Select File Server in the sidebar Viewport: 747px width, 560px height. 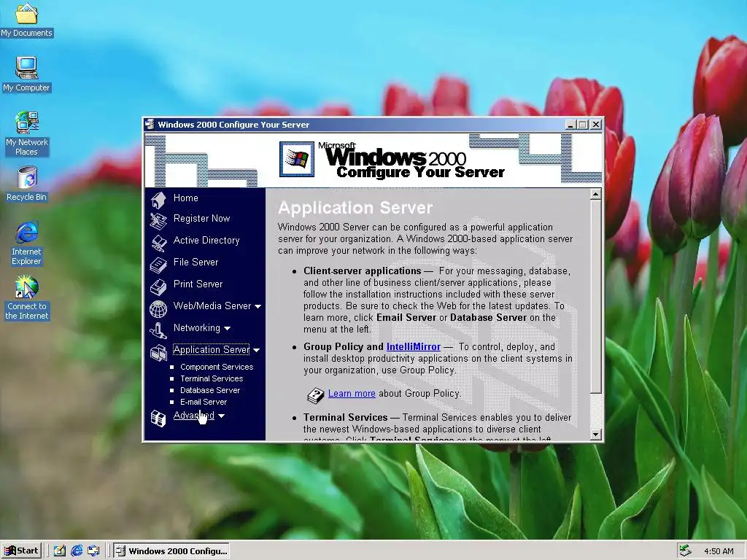pyautogui.click(x=196, y=262)
